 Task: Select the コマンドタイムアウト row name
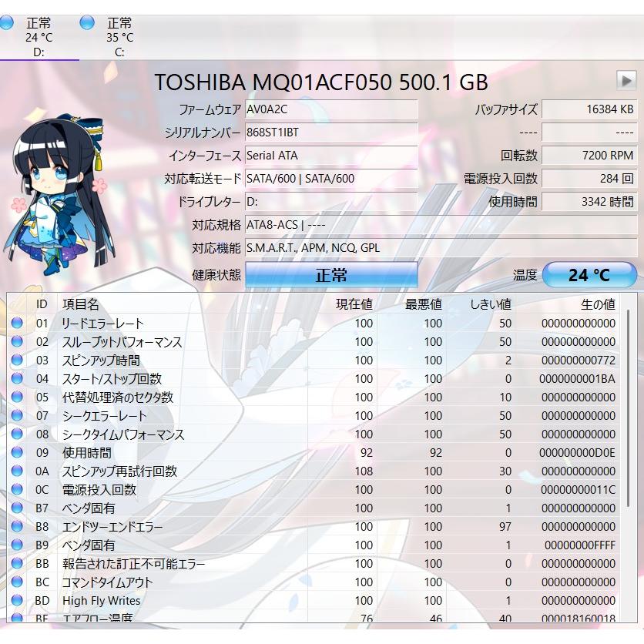click(107, 582)
